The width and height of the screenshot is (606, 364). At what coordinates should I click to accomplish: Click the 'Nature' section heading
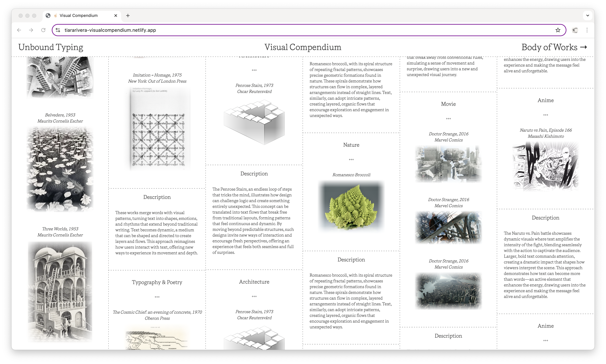pos(351,145)
